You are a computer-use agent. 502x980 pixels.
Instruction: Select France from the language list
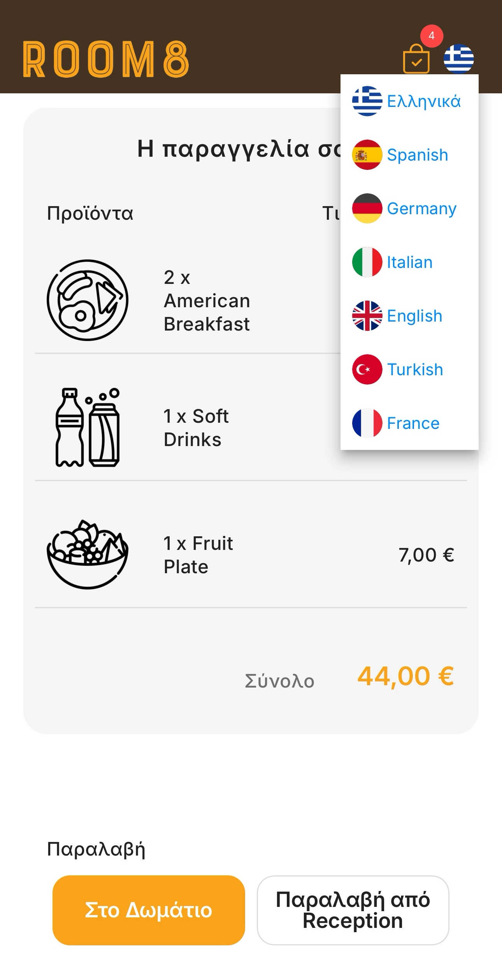tap(413, 423)
